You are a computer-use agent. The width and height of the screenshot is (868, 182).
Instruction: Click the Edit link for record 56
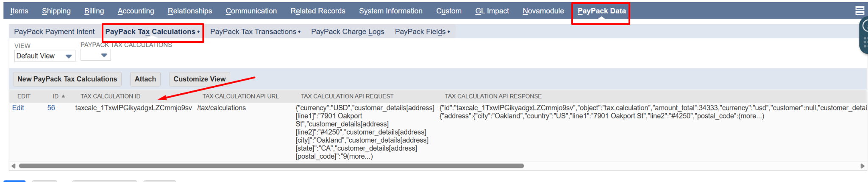click(18, 108)
